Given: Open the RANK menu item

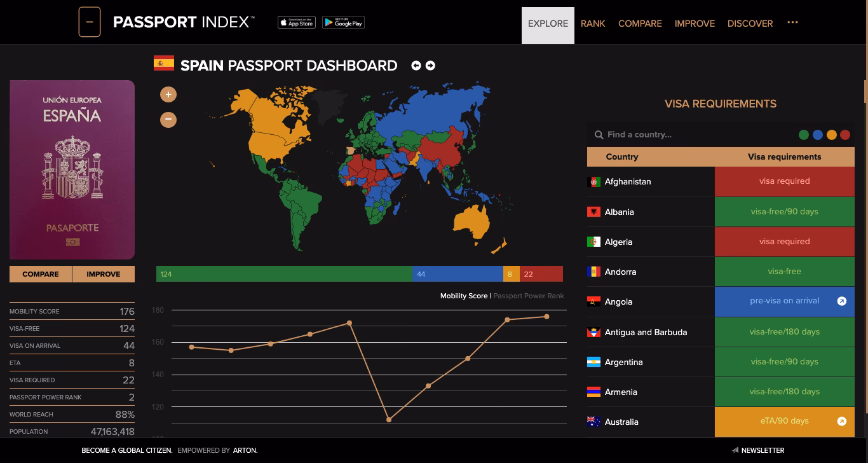Looking at the screenshot, I should [593, 24].
